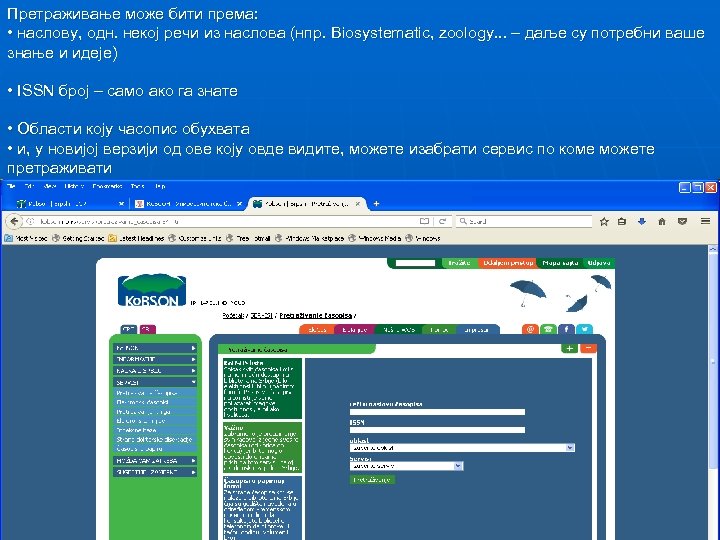Open the bookmarks list toolbar icon

pyautogui.click(x=622, y=222)
